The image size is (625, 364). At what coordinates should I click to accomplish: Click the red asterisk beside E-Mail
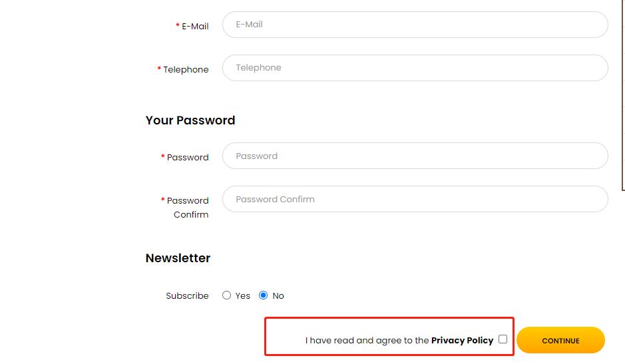(x=178, y=26)
